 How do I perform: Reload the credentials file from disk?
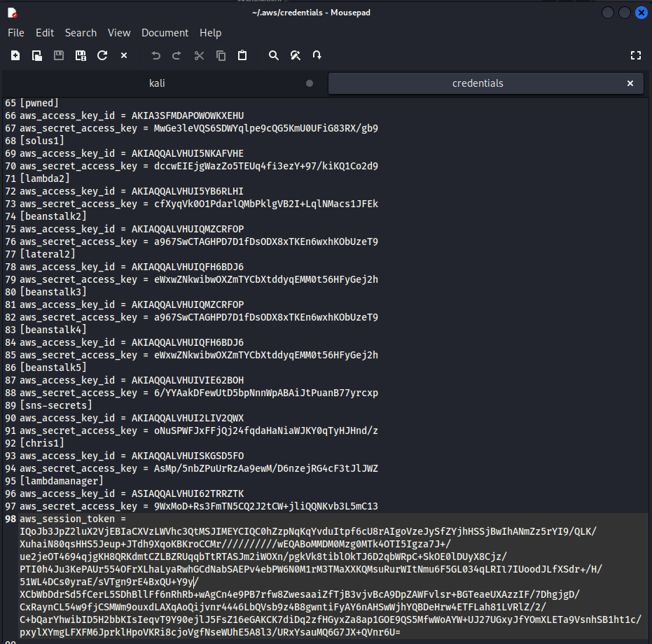pos(102,55)
